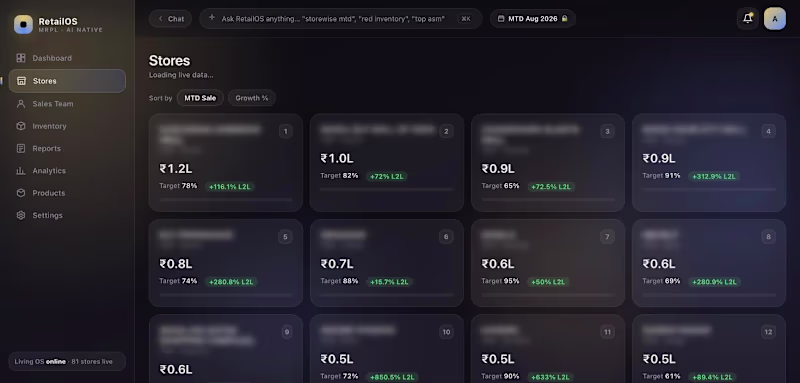Click the +72% L2L growth badge
Image resolution: width=800 pixels, height=383 pixels.
pos(386,176)
